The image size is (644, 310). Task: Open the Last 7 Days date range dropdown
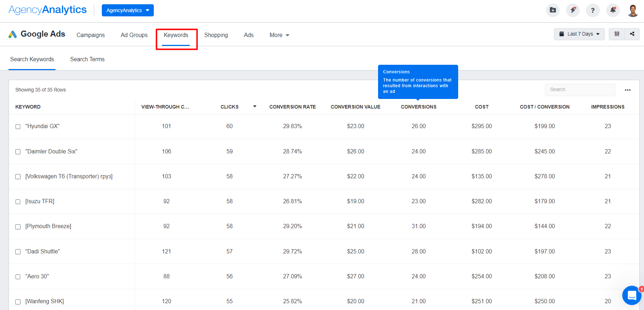(x=579, y=34)
